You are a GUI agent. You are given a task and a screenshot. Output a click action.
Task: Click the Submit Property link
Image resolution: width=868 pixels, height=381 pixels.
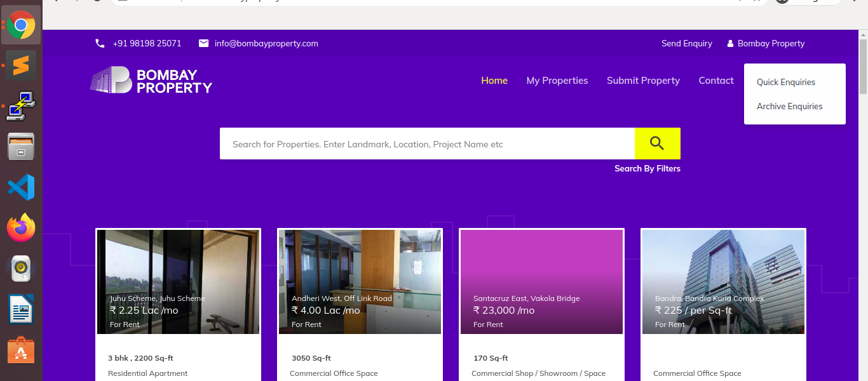[x=643, y=81]
